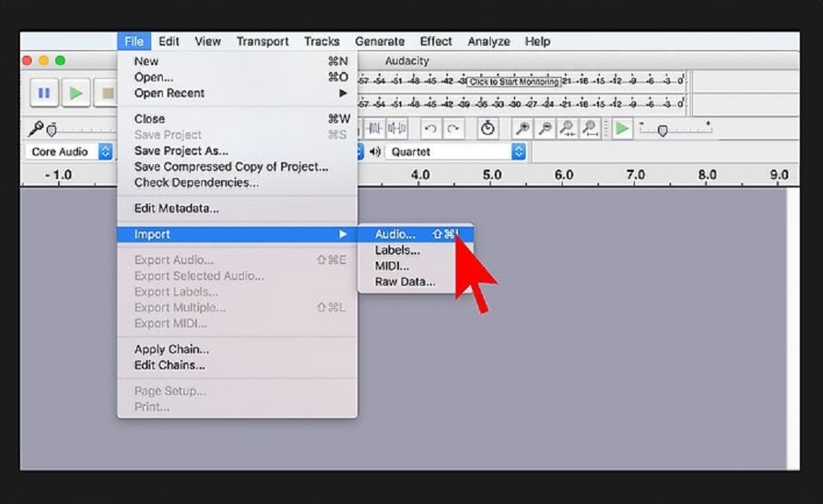Viewport: 823px width, 504px height.
Task: Select Edit Metadata...
Action: coord(237,208)
